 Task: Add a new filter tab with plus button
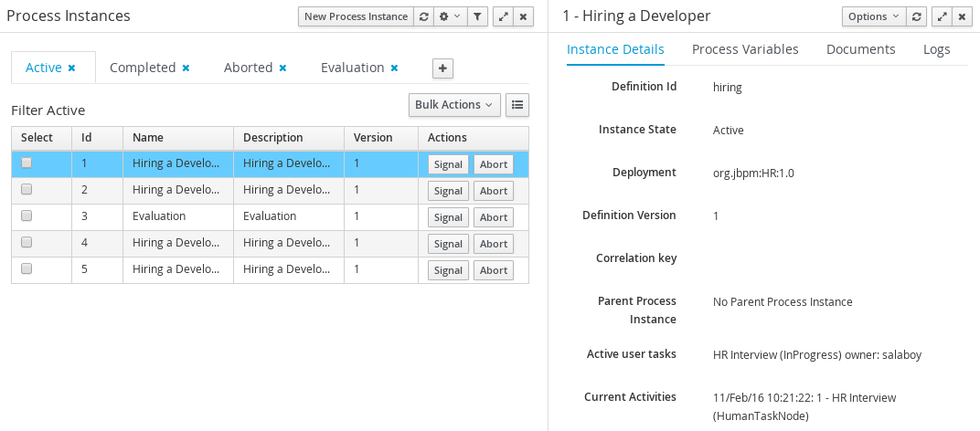click(442, 68)
